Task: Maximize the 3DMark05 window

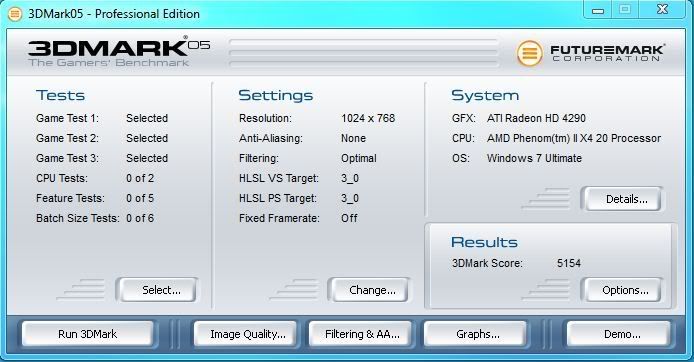Action: point(625,10)
